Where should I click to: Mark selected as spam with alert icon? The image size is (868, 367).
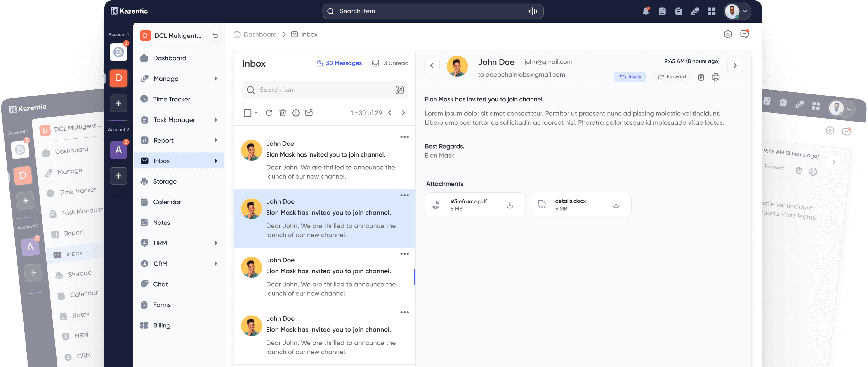pos(295,113)
